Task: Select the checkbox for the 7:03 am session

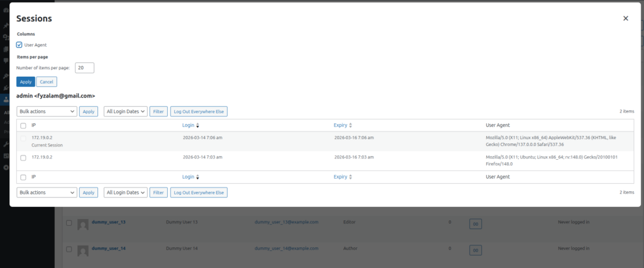Action: coord(23,157)
